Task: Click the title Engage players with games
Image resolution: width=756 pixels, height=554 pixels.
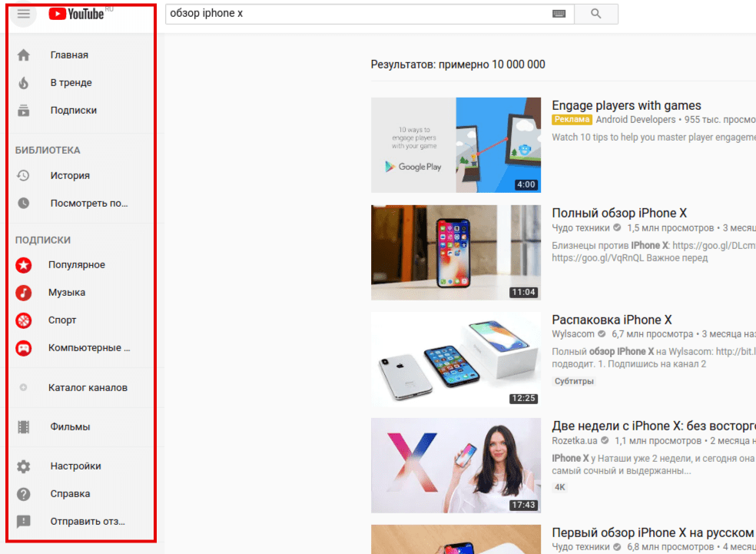Action: (x=626, y=105)
